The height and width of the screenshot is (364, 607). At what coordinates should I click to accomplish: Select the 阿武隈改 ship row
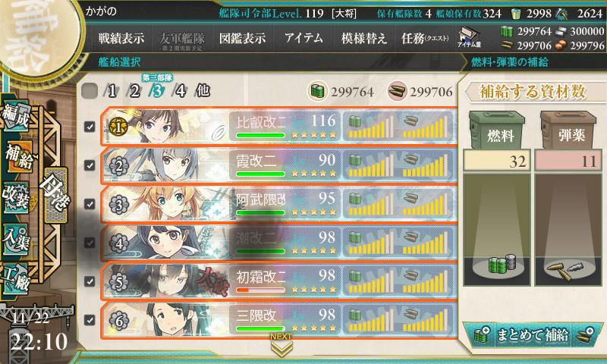pos(278,204)
